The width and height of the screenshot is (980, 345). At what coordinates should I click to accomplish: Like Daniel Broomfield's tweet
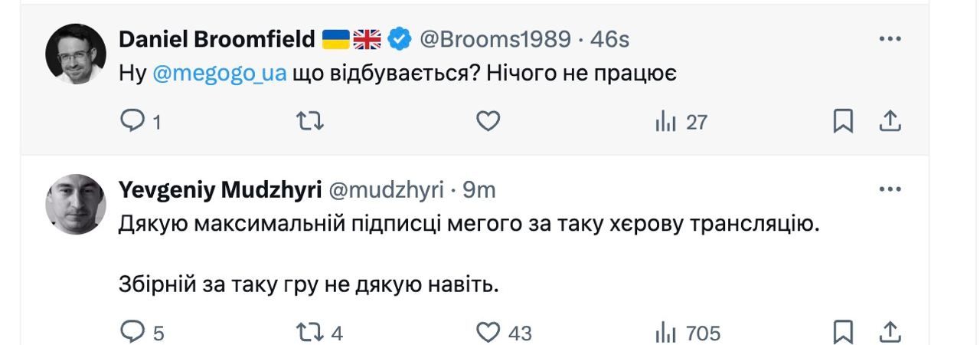click(488, 121)
